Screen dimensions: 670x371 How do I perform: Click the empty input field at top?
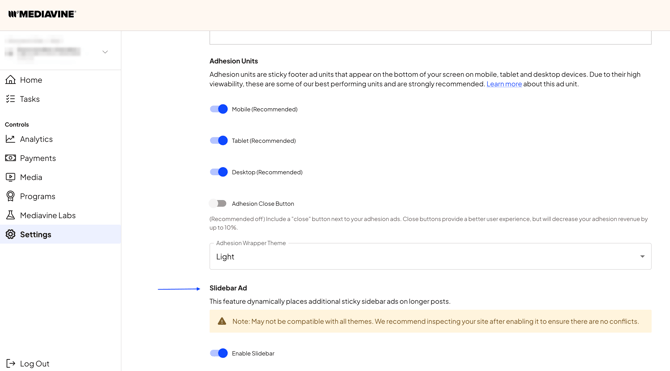(430, 37)
